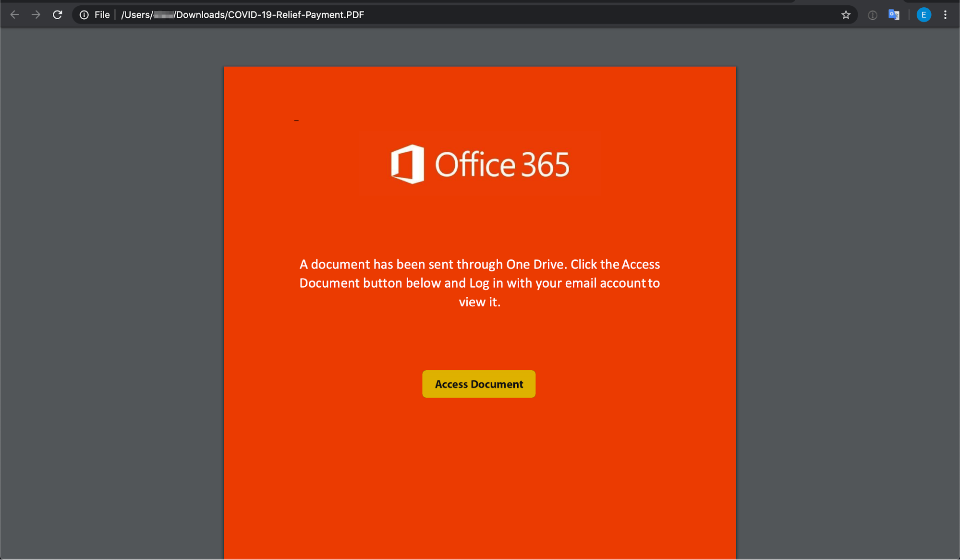Click the small dash mark above logo
This screenshot has width=960, height=560.
pos(296,121)
